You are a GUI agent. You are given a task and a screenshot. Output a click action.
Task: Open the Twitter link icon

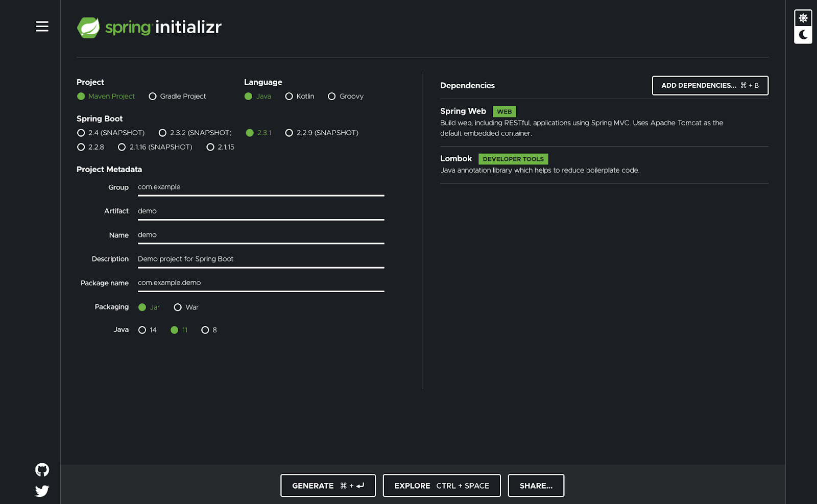coord(42,491)
